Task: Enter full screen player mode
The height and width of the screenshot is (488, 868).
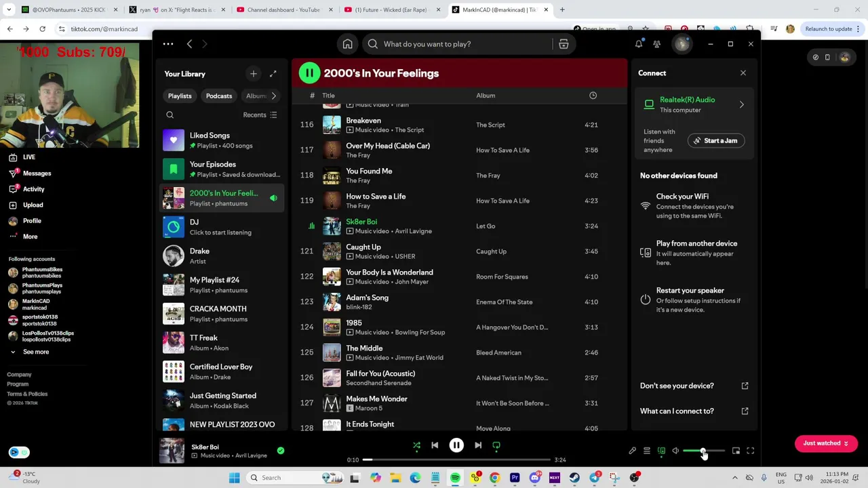Action: coord(750,451)
